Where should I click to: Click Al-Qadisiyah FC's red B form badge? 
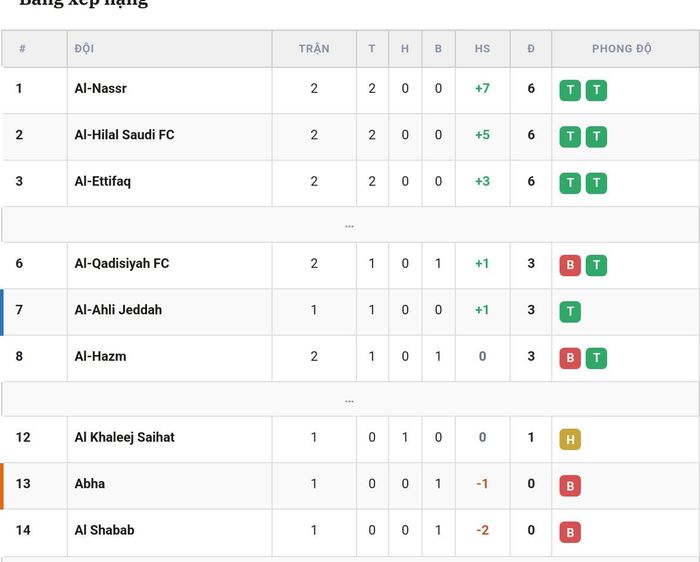570,265
